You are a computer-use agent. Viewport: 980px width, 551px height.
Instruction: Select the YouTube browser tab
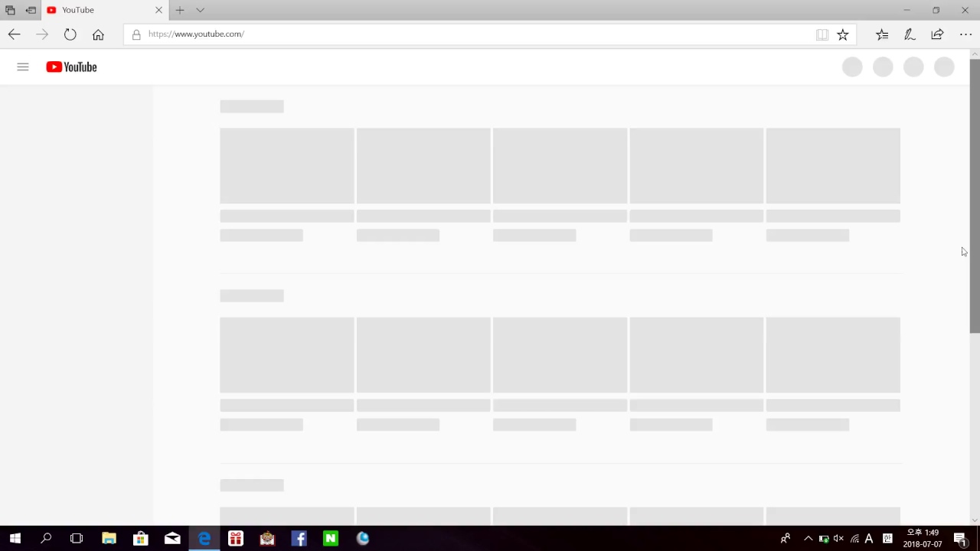pos(103,10)
